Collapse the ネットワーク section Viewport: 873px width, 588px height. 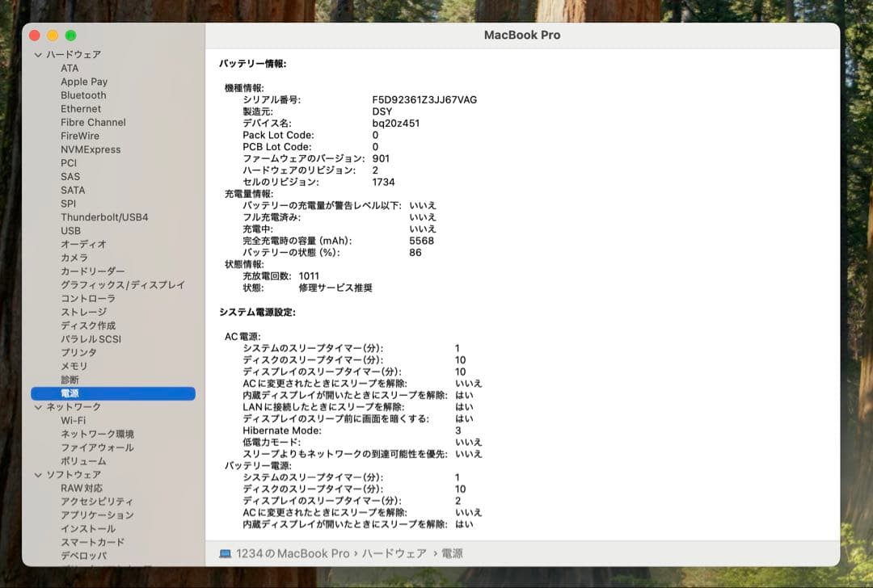[37, 406]
